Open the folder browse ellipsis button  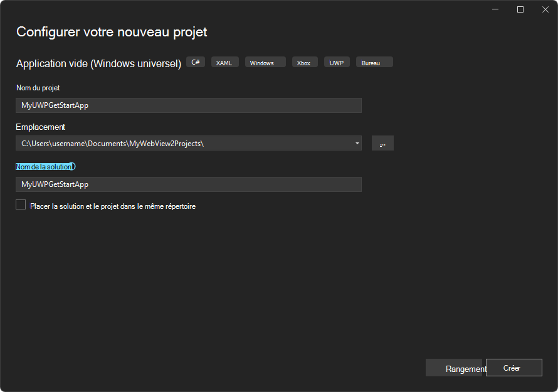click(x=382, y=143)
